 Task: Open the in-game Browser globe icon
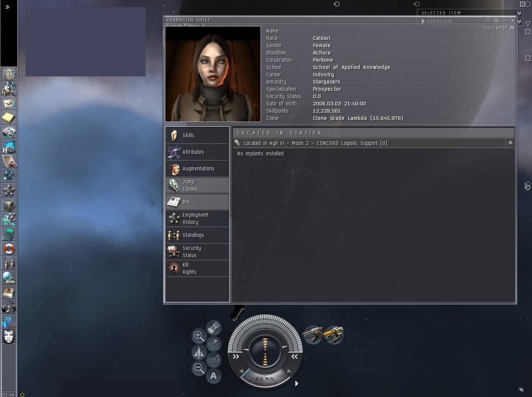(x=9, y=278)
